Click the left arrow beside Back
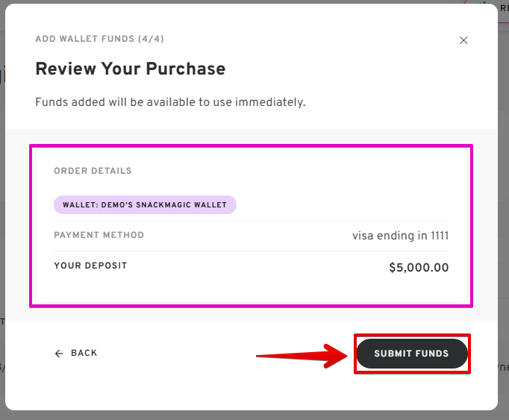The height and width of the screenshot is (420, 509). point(59,354)
